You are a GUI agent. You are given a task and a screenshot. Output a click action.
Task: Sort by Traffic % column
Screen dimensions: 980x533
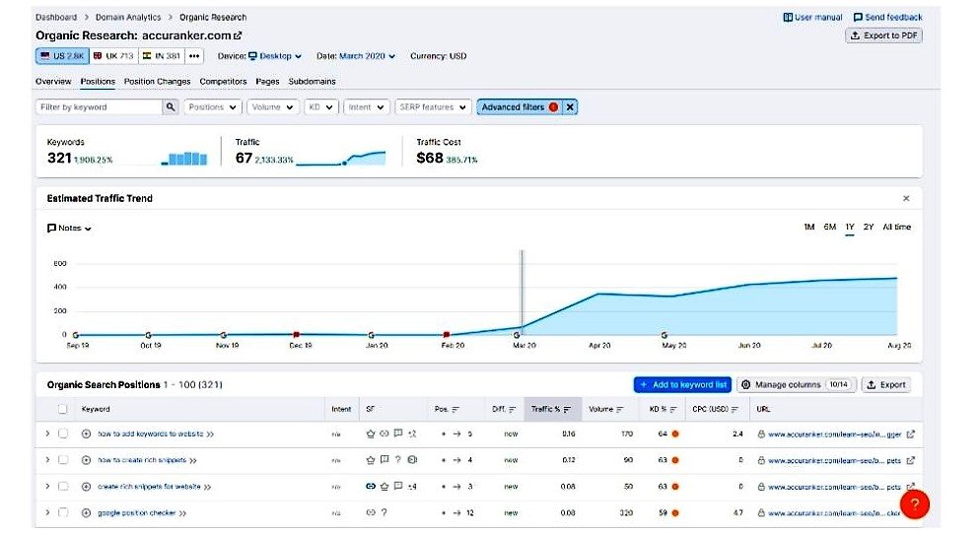tap(552, 409)
